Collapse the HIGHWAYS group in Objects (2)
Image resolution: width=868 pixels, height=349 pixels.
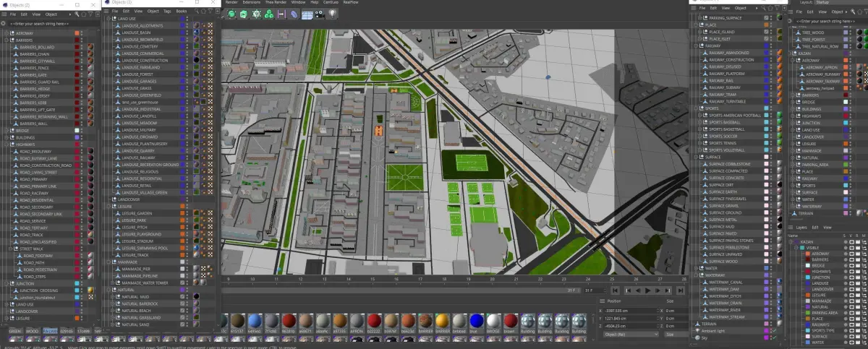6,145
